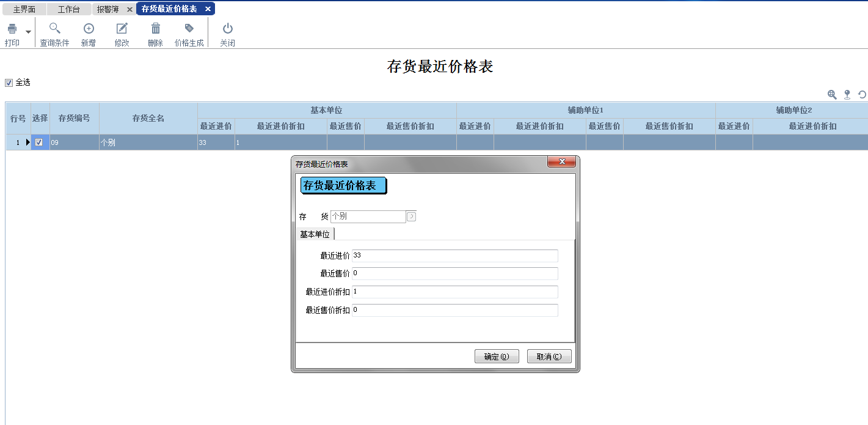Switch to the 工作台 tab
The image size is (868, 425).
click(68, 9)
